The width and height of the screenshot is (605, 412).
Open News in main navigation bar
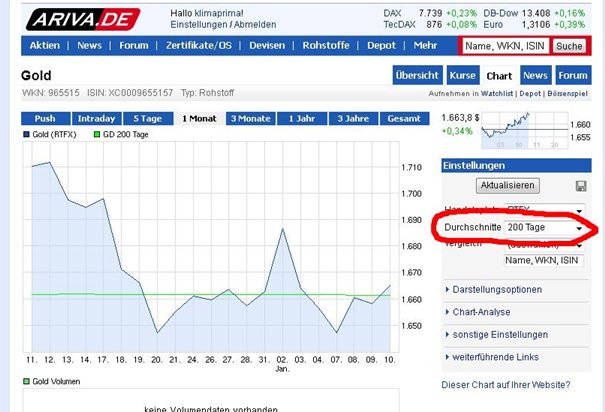tap(89, 46)
